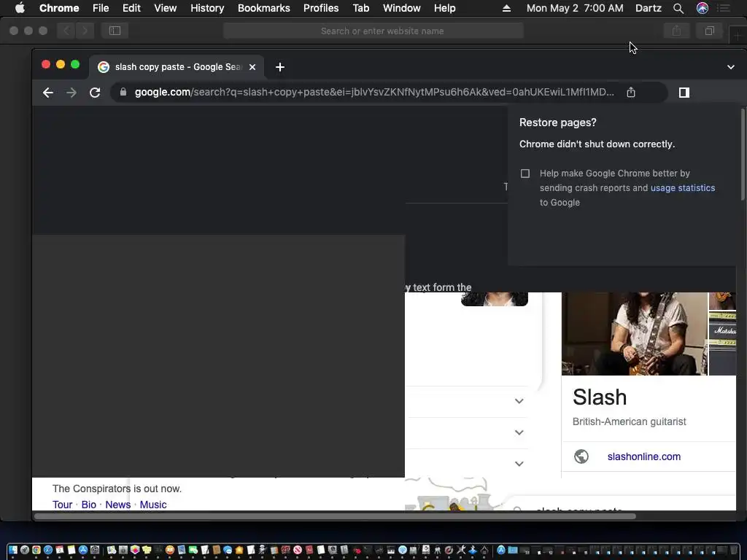Click the Dartz user name in menu bar
Viewport: 747px width, 560px height.
(x=648, y=8)
